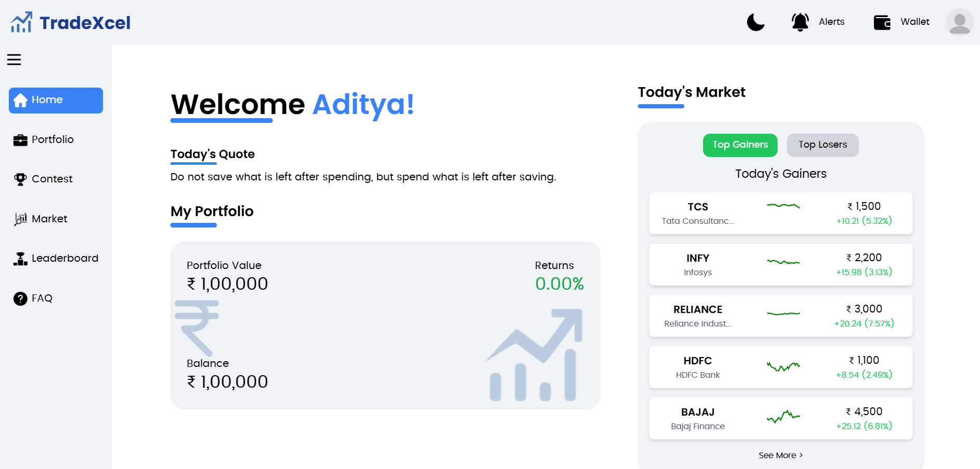Go to Home in sidebar
The width and height of the screenshot is (980, 469).
pos(56,100)
